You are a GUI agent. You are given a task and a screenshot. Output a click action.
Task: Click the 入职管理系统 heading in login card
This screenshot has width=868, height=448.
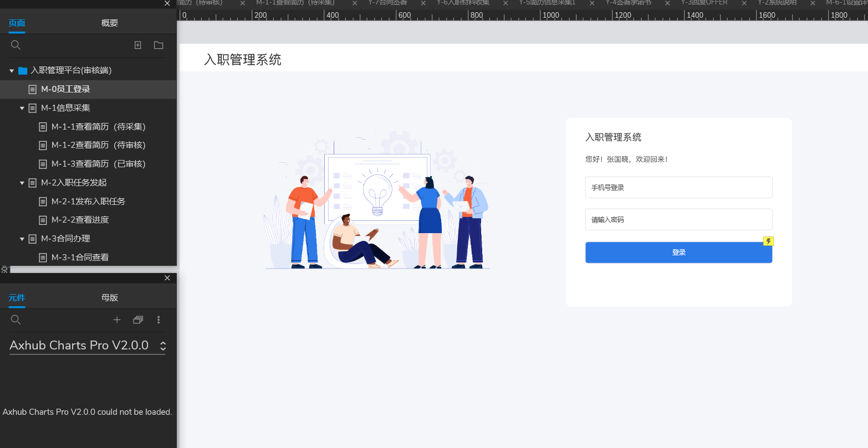[614, 137]
